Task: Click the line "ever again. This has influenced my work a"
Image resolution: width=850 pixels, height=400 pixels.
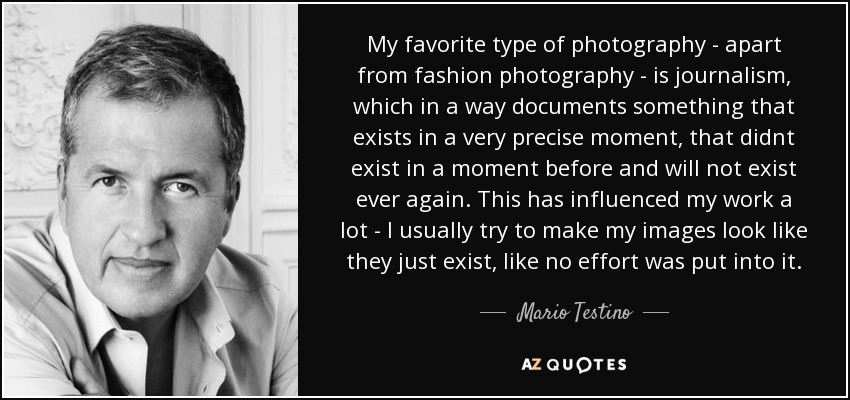Action: tap(574, 200)
